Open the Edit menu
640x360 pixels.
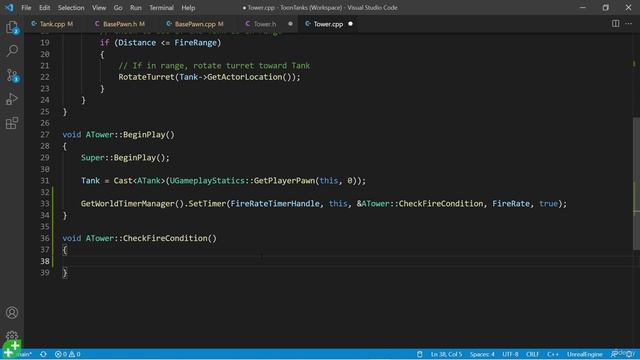pyautogui.click(x=44, y=8)
